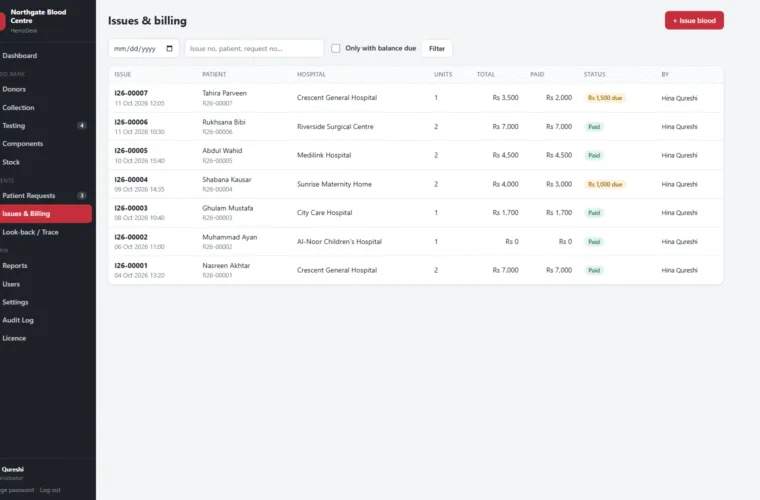The height and width of the screenshot is (500, 760).
Task: Click Riverside Surgical Centre cell
Action: [335, 126]
